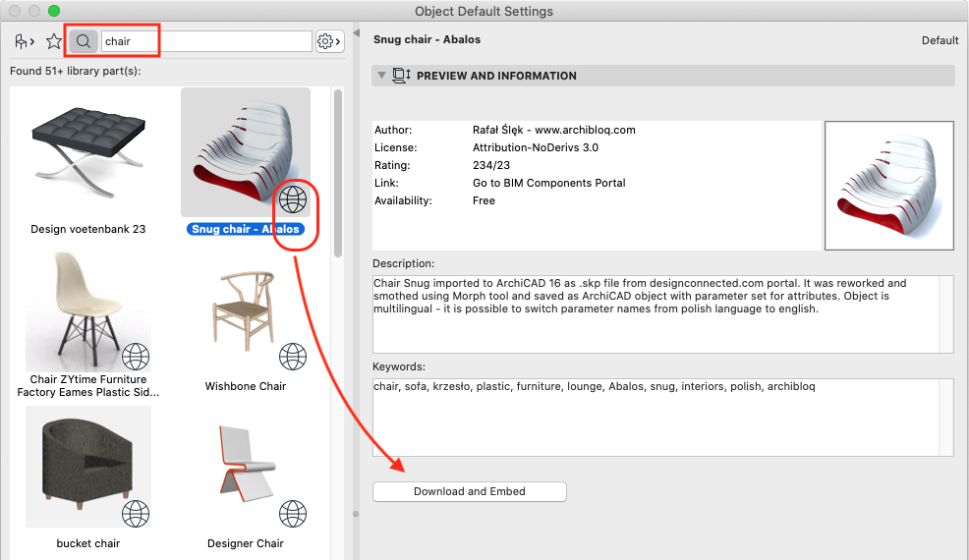Click the globe icon on Snug chair

point(293,199)
